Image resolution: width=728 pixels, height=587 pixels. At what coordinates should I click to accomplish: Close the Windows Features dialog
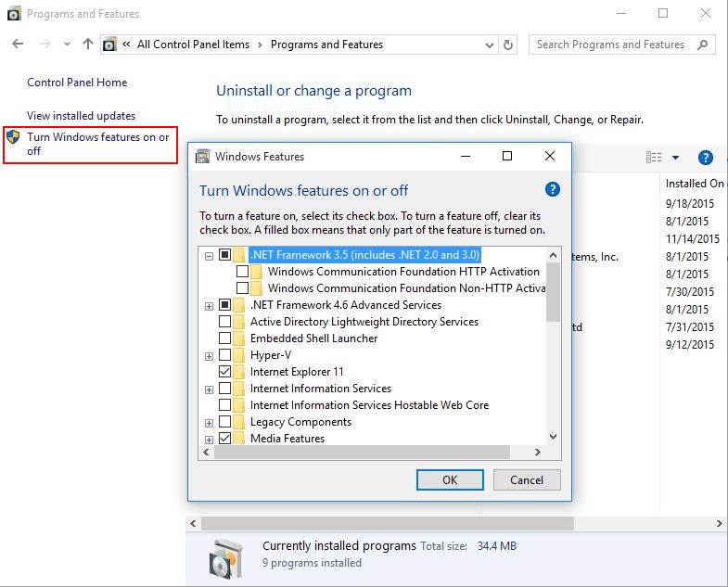550,156
